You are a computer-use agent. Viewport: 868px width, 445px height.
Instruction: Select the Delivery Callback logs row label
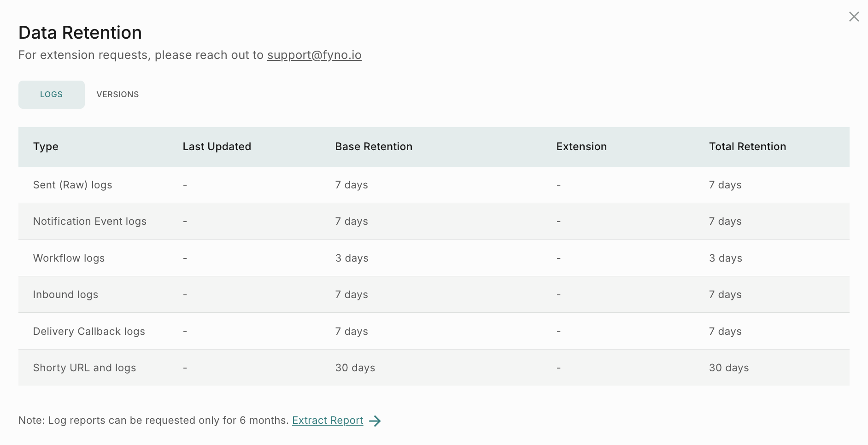[89, 331]
